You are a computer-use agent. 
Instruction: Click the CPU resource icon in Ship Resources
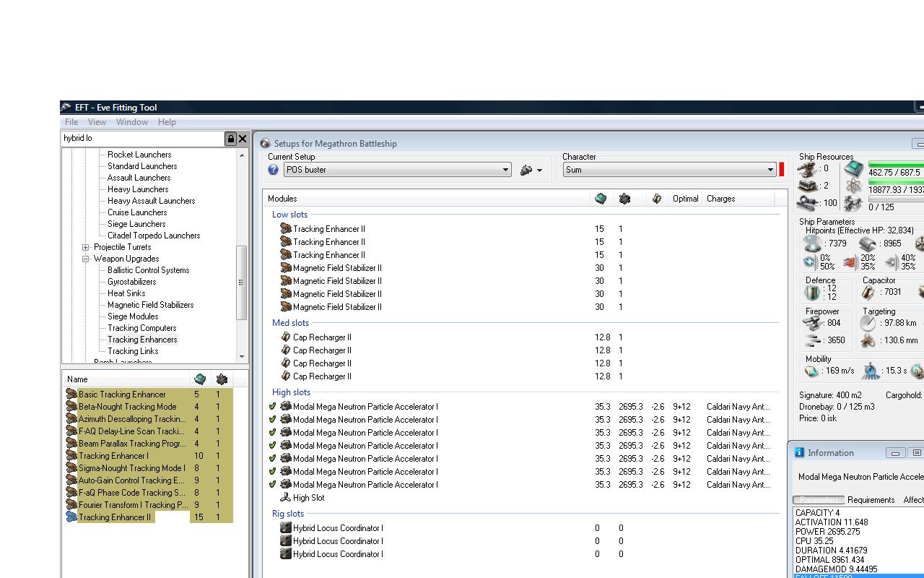click(854, 169)
